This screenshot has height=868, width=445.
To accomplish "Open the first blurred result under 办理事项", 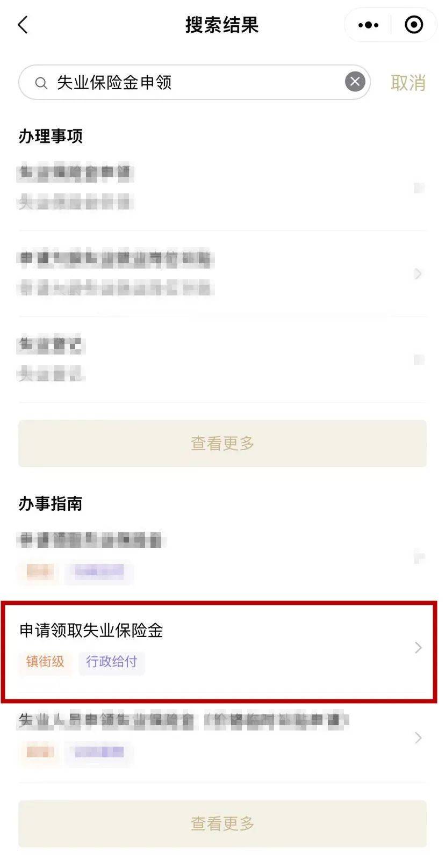I will 223,187.
